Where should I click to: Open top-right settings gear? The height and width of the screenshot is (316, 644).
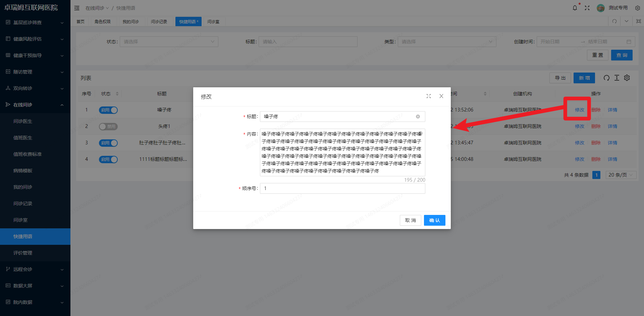pos(637,8)
